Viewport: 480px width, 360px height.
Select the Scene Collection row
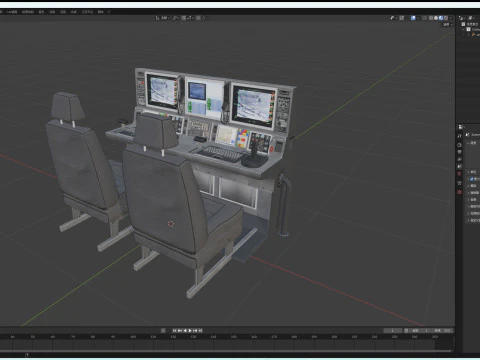pyautogui.click(x=470, y=24)
